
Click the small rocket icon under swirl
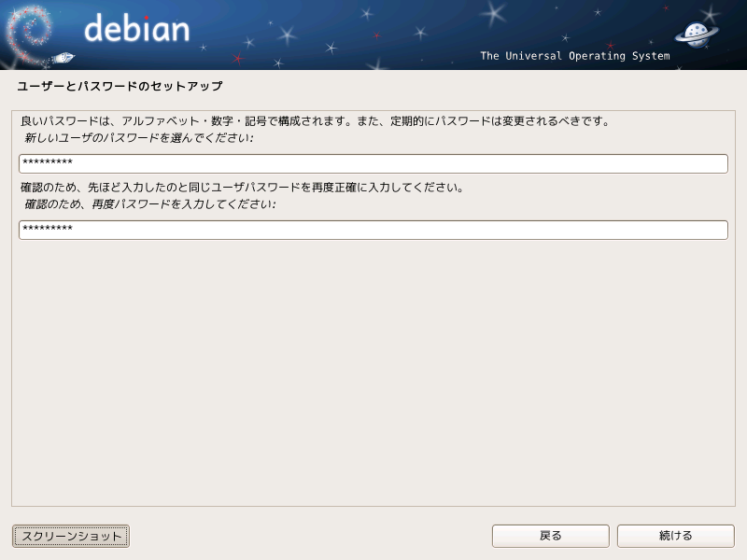(x=63, y=58)
